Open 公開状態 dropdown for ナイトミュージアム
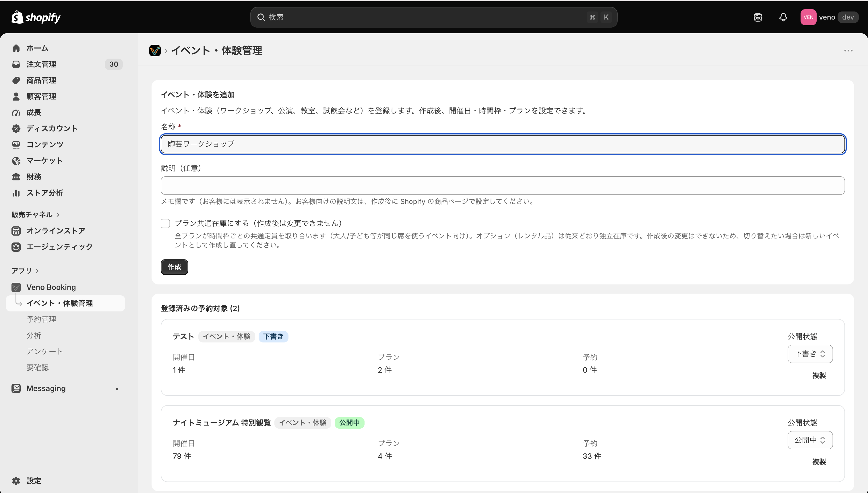Viewport: 868px width, 493px height. pyautogui.click(x=810, y=440)
